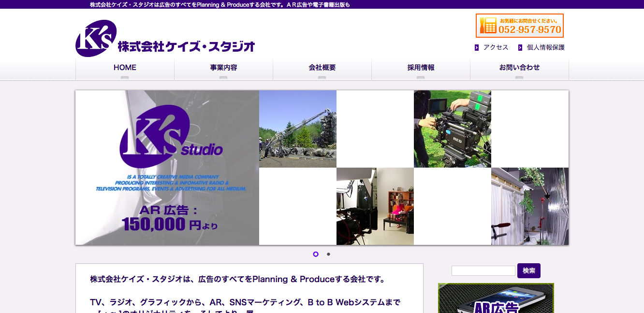Open the お問い合わせ menu
This screenshot has width=644, height=313.
point(519,68)
